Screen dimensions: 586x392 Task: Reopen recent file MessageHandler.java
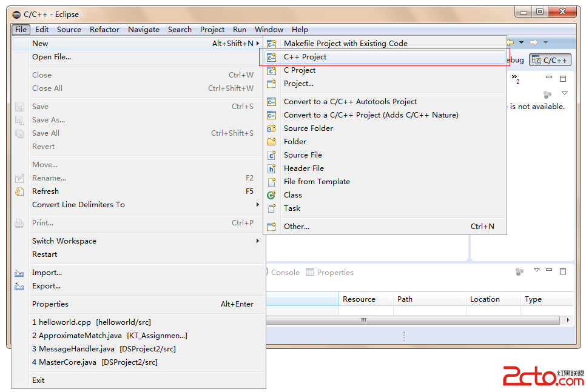(x=140, y=349)
